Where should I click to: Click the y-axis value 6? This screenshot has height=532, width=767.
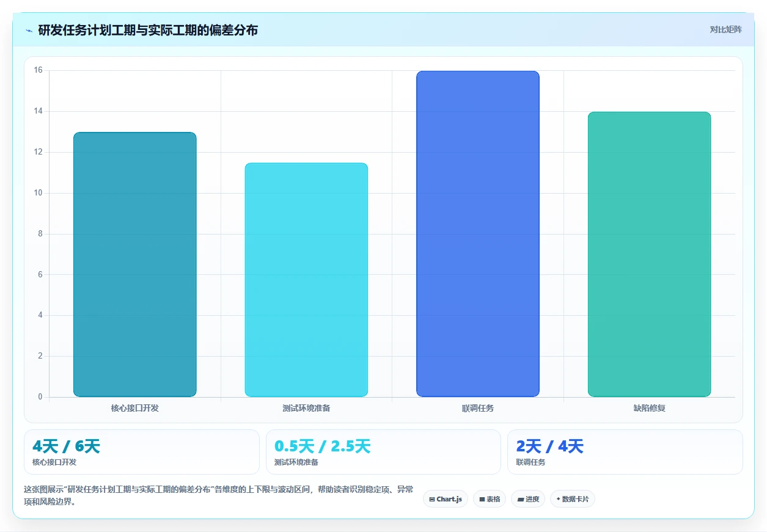(40, 274)
